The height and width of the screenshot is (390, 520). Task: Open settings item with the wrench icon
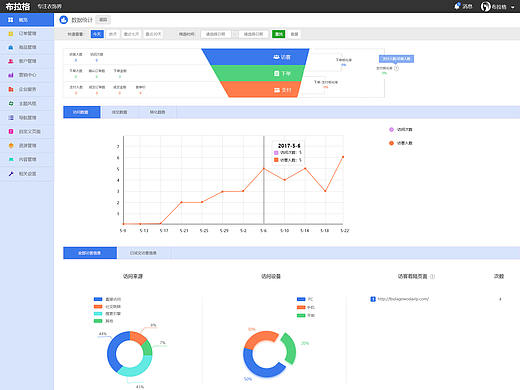(27, 174)
